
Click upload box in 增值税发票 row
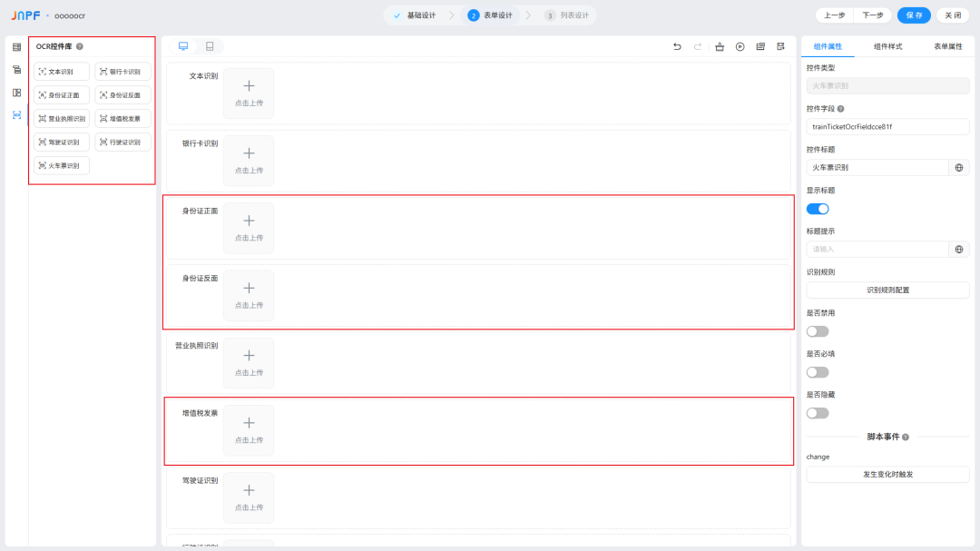(x=249, y=430)
